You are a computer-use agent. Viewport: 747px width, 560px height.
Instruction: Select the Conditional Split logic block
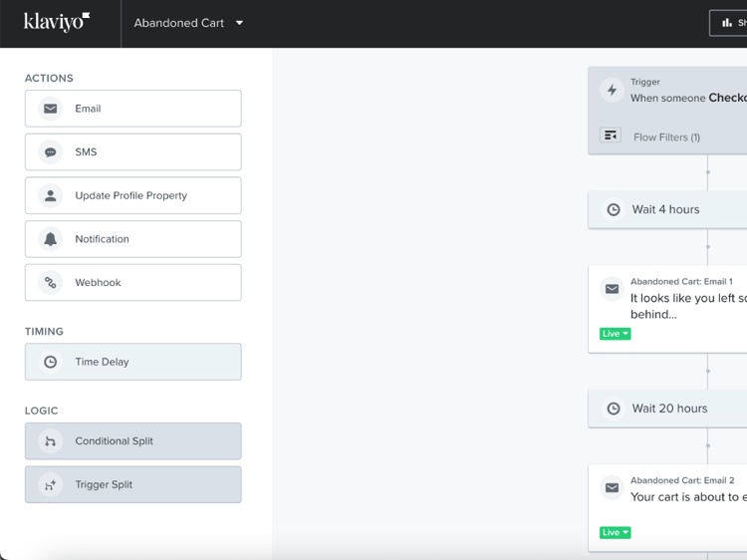[132, 441]
